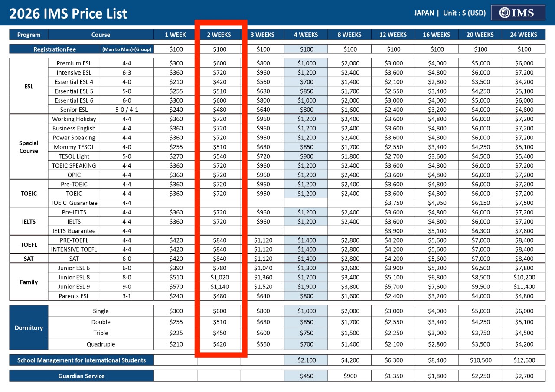Select the Senior ESL course name
The height and width of the screenshot is (392, 555).
(75, 110)
